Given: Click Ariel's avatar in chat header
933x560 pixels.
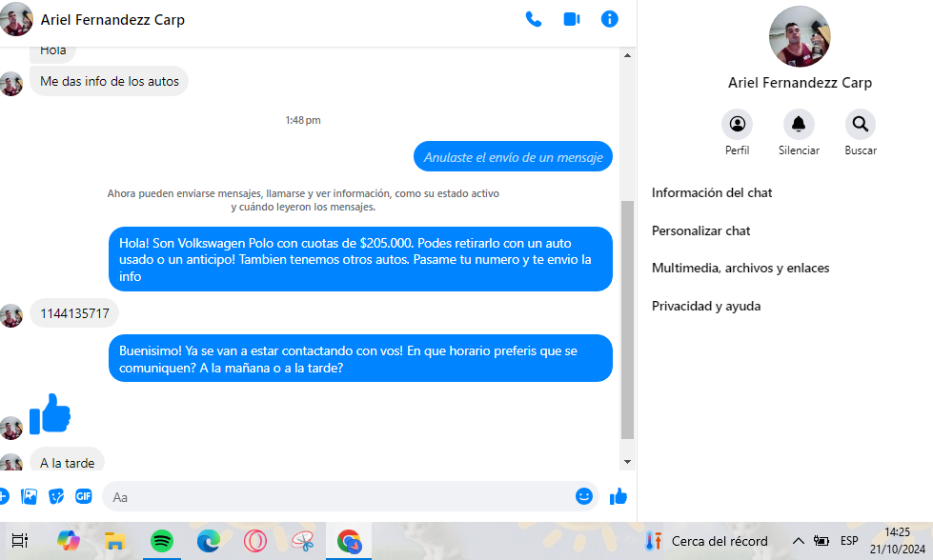Looking at the screenshot, I should point(16,19).
